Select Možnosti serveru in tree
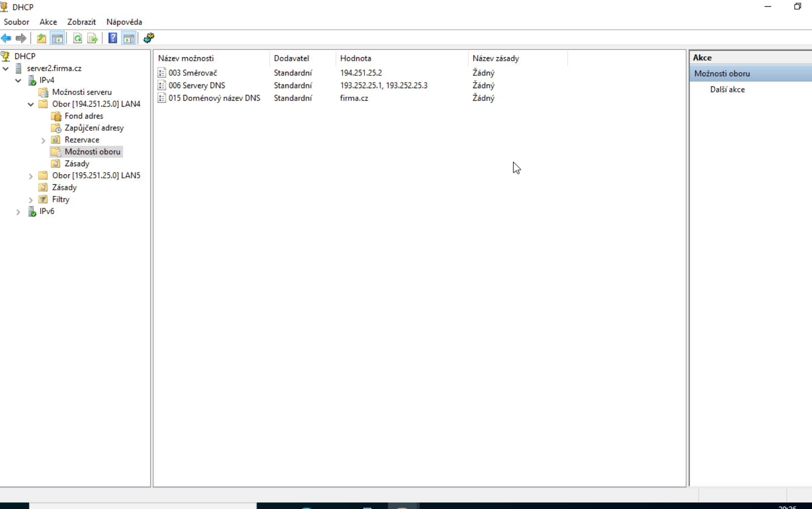The height and width of the screenshot is (509, 812). tap(82, 92)
